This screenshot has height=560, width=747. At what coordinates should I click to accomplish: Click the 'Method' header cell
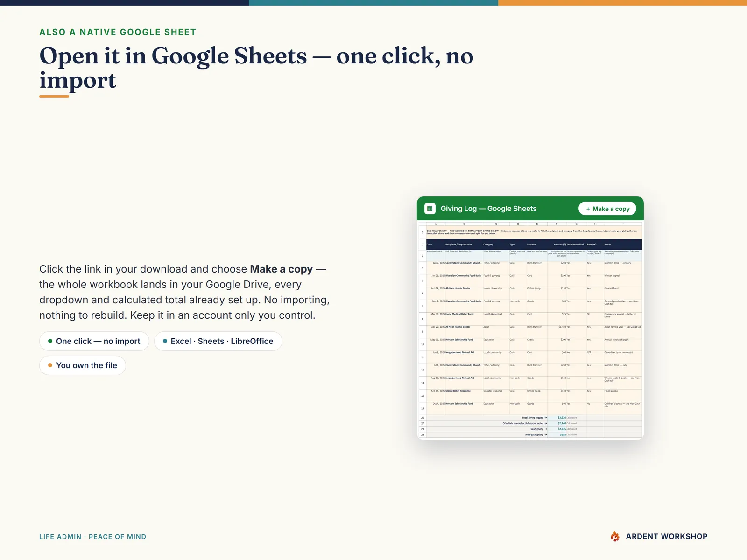537,245
